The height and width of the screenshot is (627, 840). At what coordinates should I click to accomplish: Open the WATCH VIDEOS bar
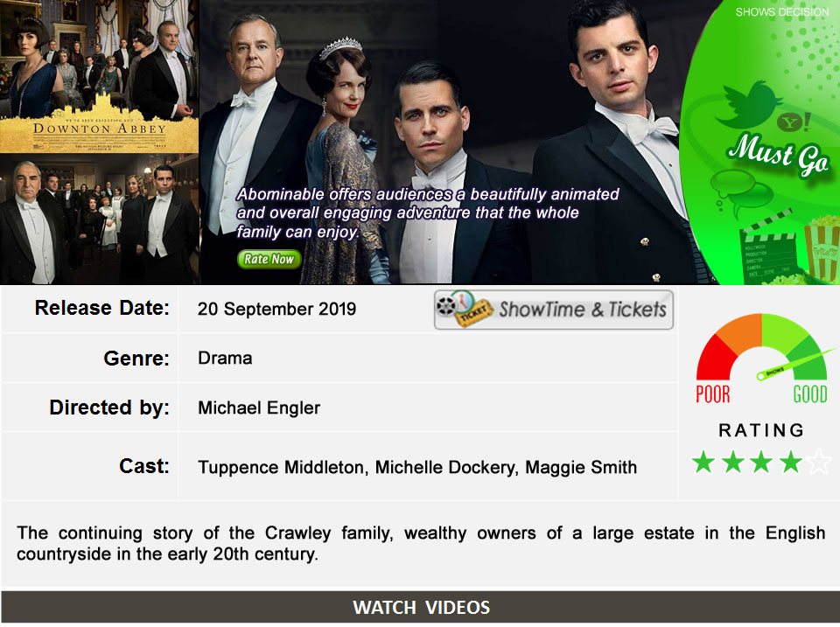[x=421, y=607]
